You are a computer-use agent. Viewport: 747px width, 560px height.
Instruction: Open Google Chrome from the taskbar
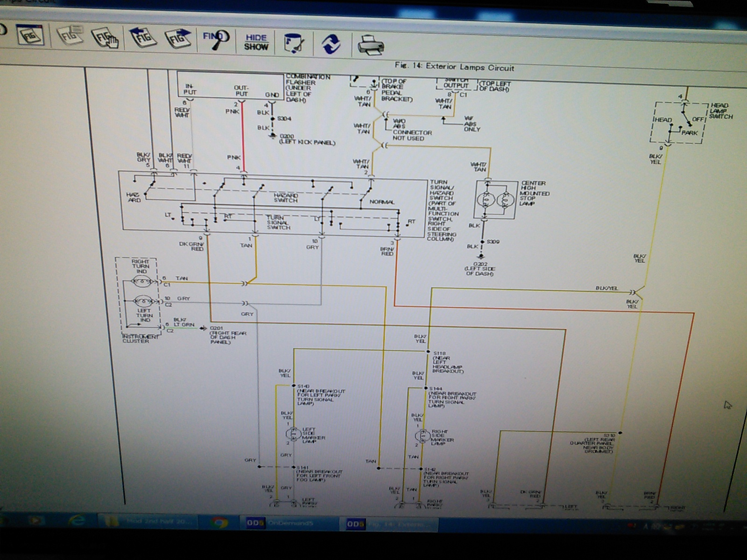[218, 523]
